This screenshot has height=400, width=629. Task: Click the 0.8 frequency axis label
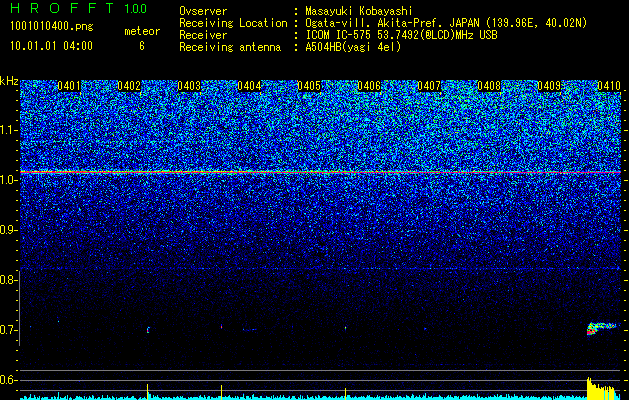[8, 280]
